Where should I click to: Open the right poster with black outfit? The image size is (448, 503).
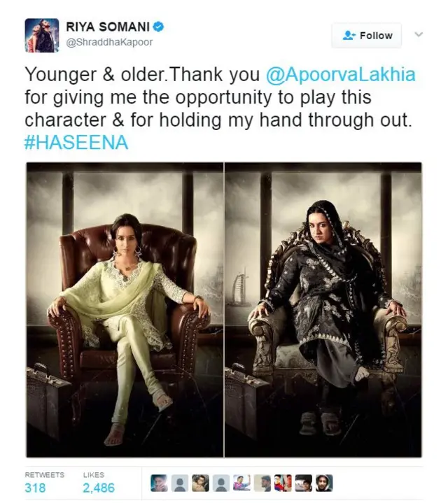(323, 310)
